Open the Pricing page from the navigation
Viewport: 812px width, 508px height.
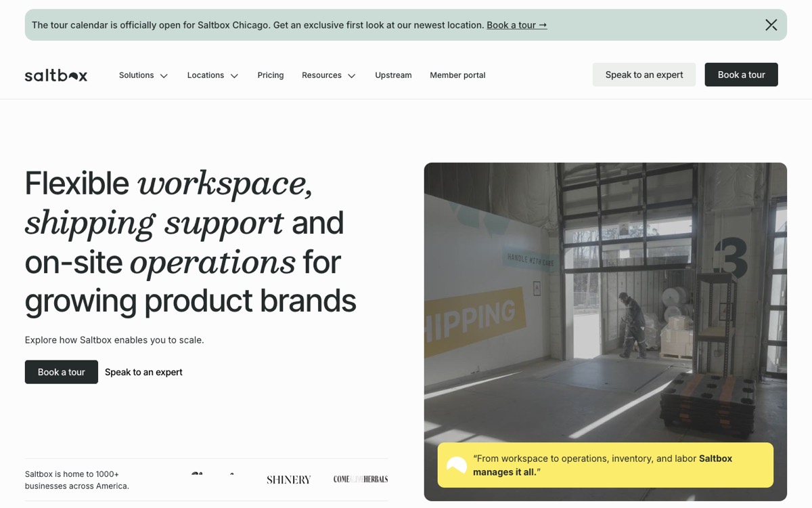click(x=271, y=75)
